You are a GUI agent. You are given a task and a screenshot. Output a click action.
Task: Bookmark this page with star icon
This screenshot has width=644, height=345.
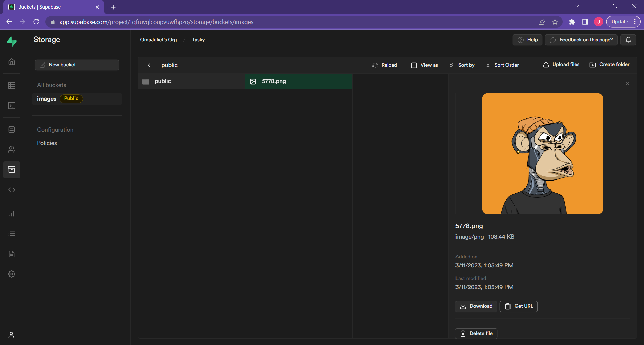[x=555, y=22]
